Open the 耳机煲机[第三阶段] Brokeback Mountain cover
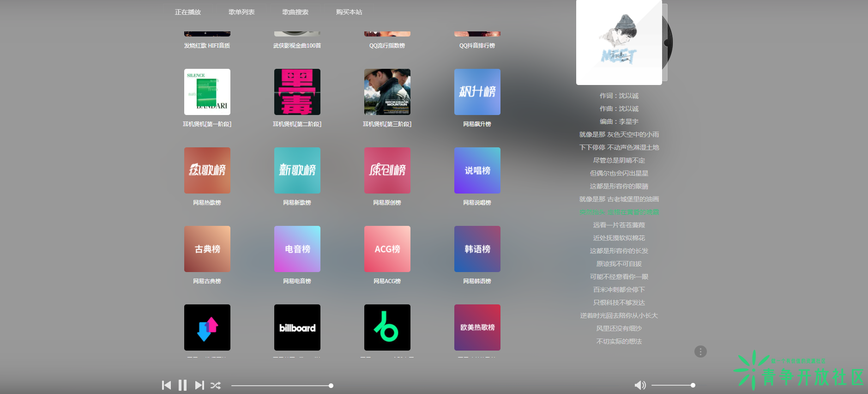The height and width of the screenshot is (394, 868). coord(387,92)
